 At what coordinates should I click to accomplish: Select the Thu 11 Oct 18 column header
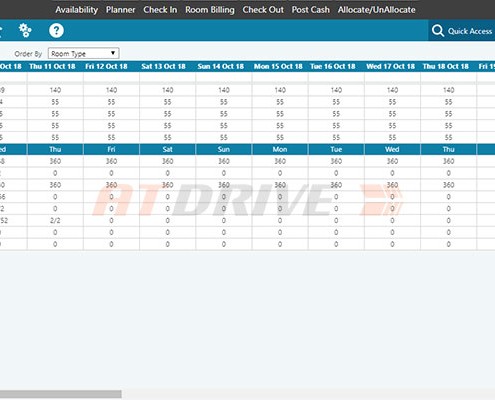(52, 66)
